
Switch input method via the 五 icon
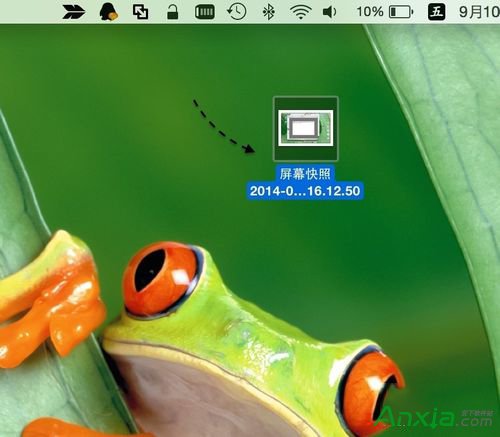point(436,12)
